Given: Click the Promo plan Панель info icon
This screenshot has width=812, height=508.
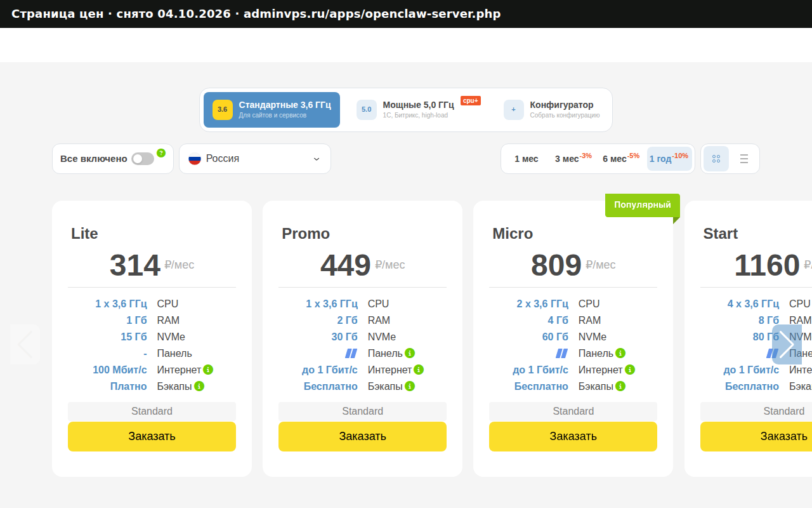Looking at the screenshot, I should coord(410,353).
